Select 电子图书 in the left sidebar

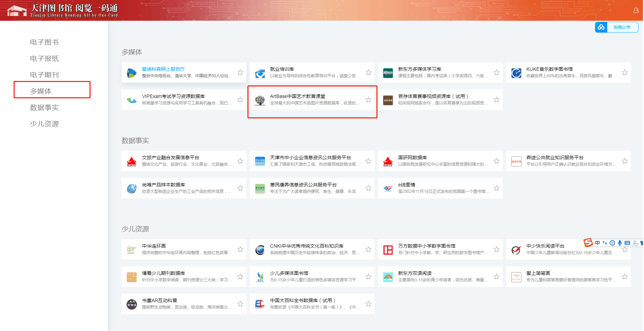pyautogui.click(x=44, y=42)
